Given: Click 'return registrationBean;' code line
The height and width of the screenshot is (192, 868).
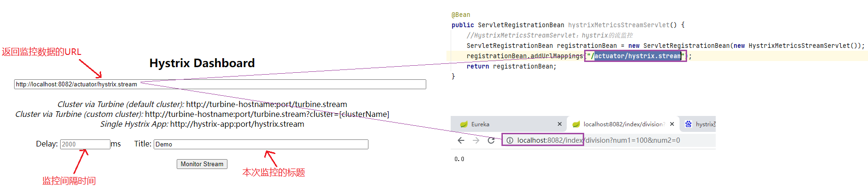Looking at the screenshot, I should pos(511,66).
